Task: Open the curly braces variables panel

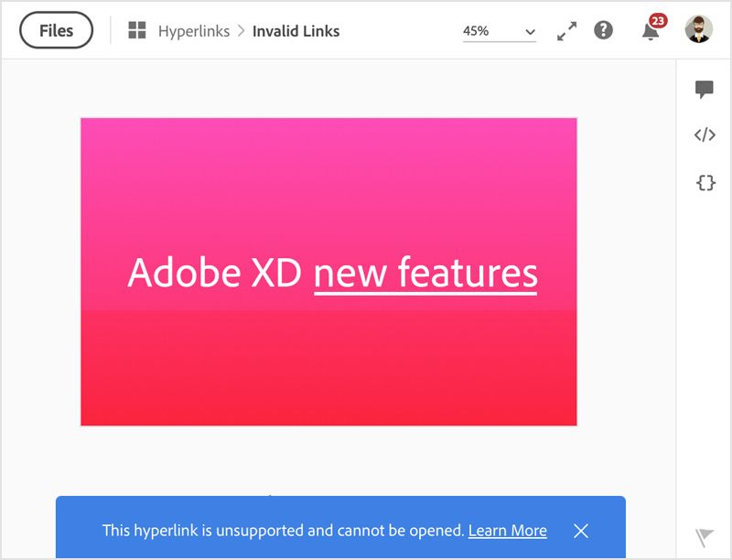Action: coord(705,182)
